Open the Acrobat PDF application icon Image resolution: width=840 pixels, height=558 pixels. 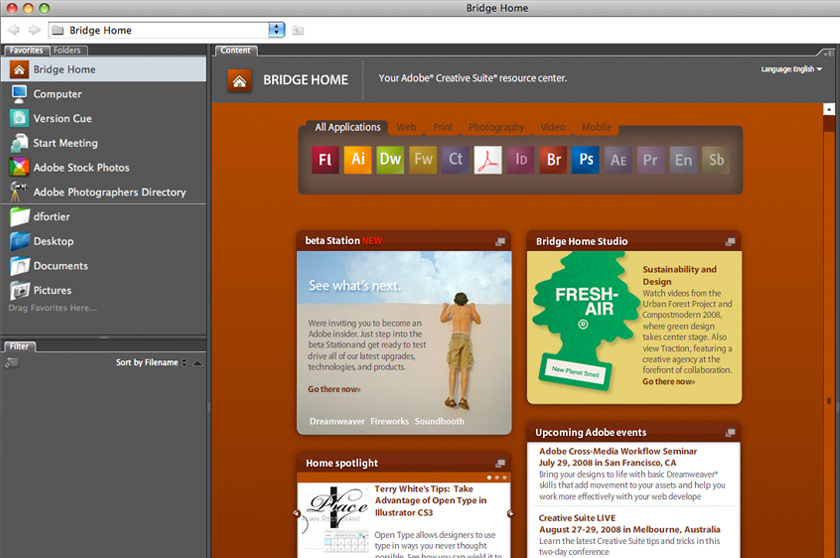(488, 160)
